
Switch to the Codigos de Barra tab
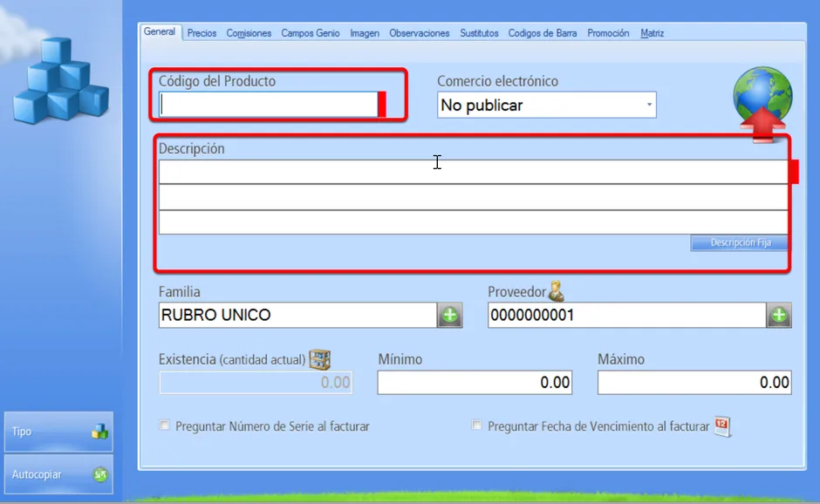tap(543, 33)
